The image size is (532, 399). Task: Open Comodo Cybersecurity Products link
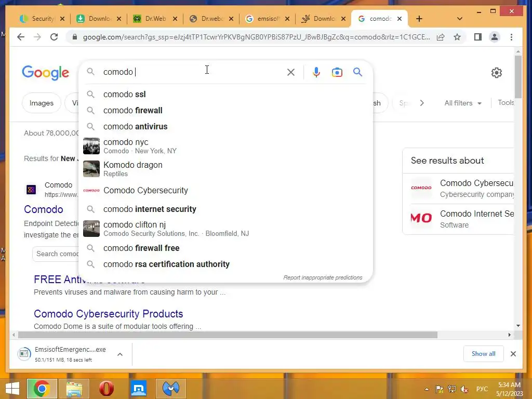tap(108, 314)
